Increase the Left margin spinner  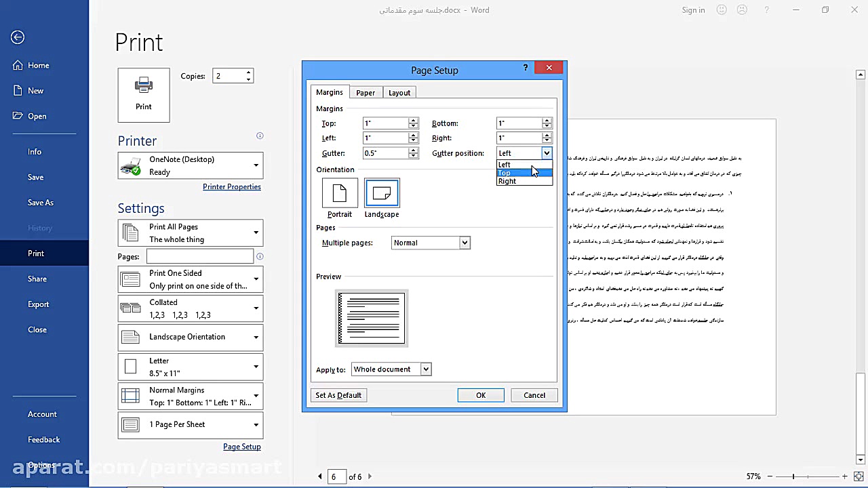pyautogui.click(x=413, y=135)
